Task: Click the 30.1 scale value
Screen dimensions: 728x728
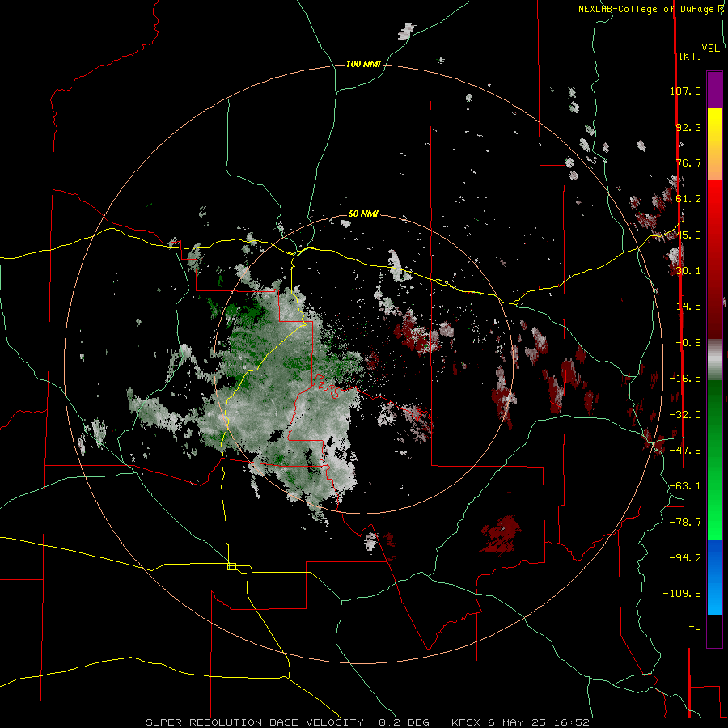Action: 688,271
